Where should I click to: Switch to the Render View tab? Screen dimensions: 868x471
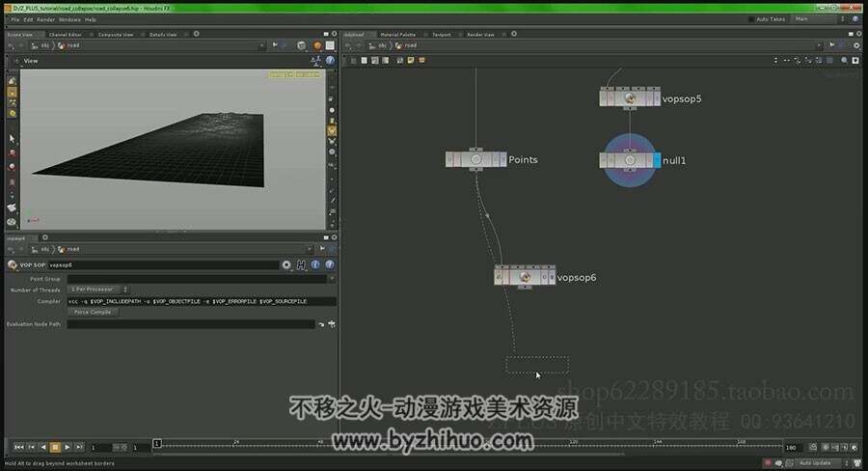point(480,35)
